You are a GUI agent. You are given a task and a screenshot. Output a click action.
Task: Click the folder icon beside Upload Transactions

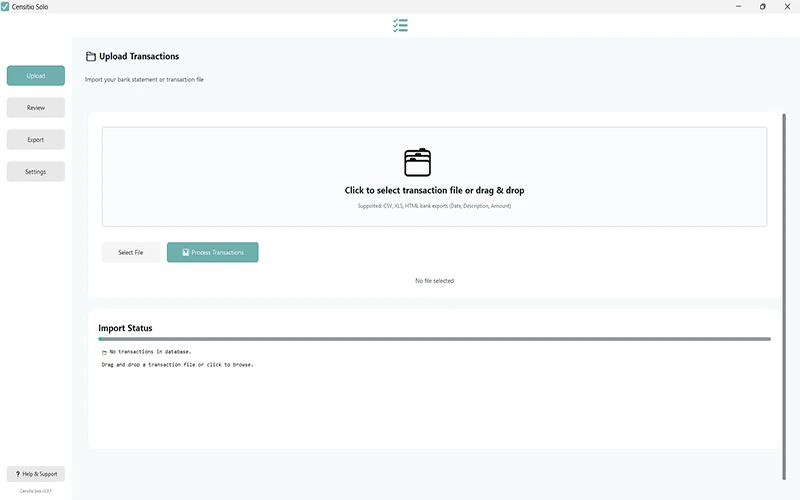91,57
